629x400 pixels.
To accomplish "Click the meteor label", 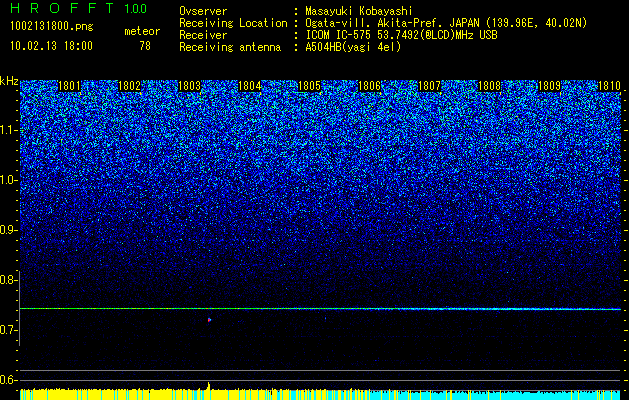I will 142,31.
